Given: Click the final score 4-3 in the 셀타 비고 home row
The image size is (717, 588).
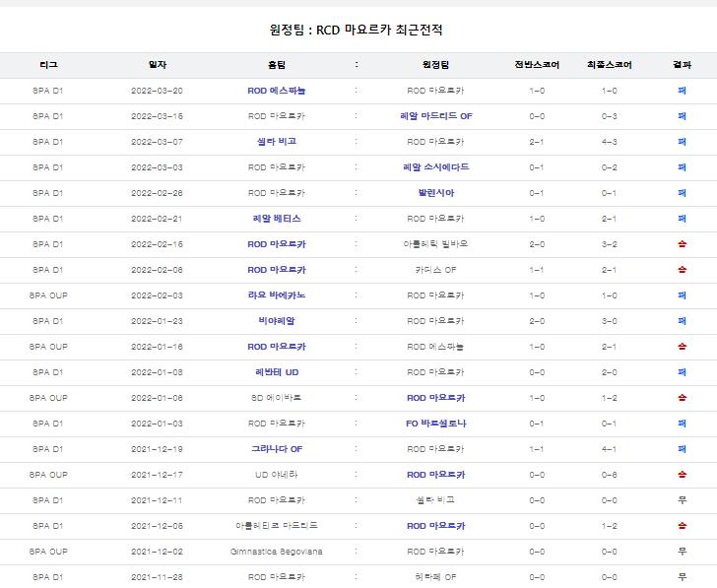Looking at the screenshot, I should point(609,142).
